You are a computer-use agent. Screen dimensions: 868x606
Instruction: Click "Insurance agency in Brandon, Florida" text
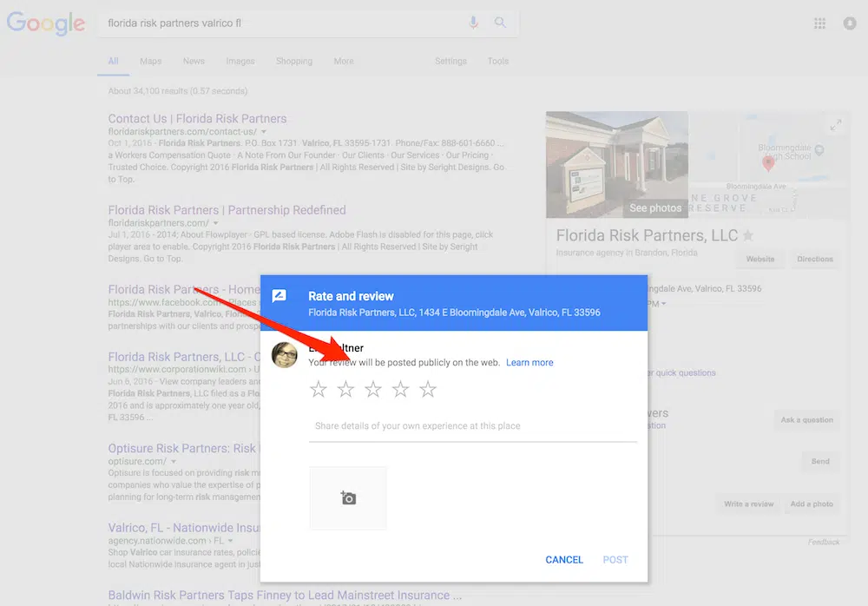point(627,253)
